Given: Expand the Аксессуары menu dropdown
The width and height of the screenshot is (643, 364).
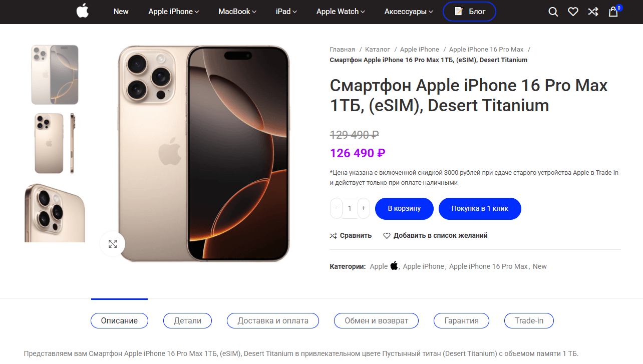Looking at the screenshot, I should tap(409, 12).
